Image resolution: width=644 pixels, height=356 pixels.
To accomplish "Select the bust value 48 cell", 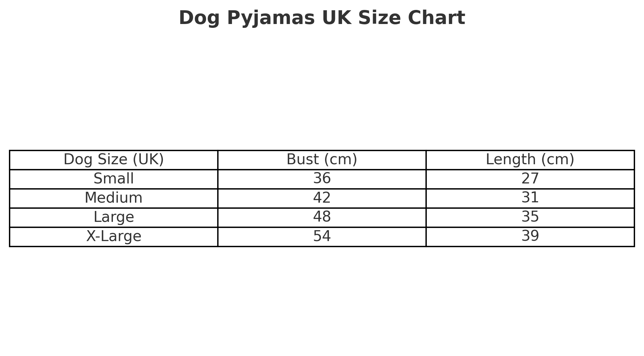I will (x=322, y=217).
